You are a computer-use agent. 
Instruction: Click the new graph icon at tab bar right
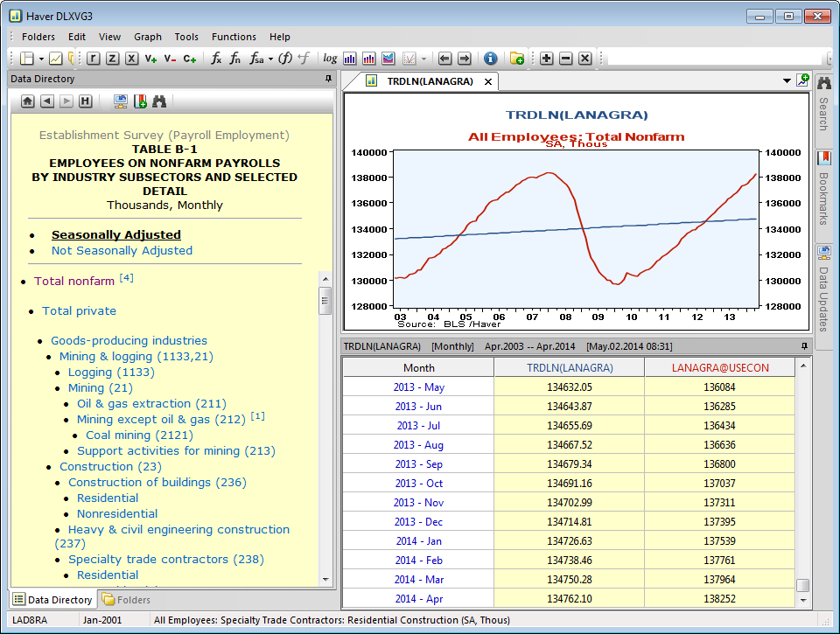tap(803, 80)
